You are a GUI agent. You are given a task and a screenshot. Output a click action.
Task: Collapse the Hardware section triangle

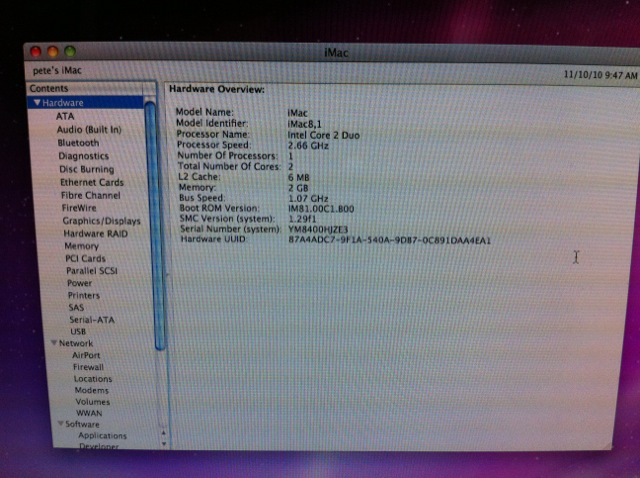click(38, 102)
